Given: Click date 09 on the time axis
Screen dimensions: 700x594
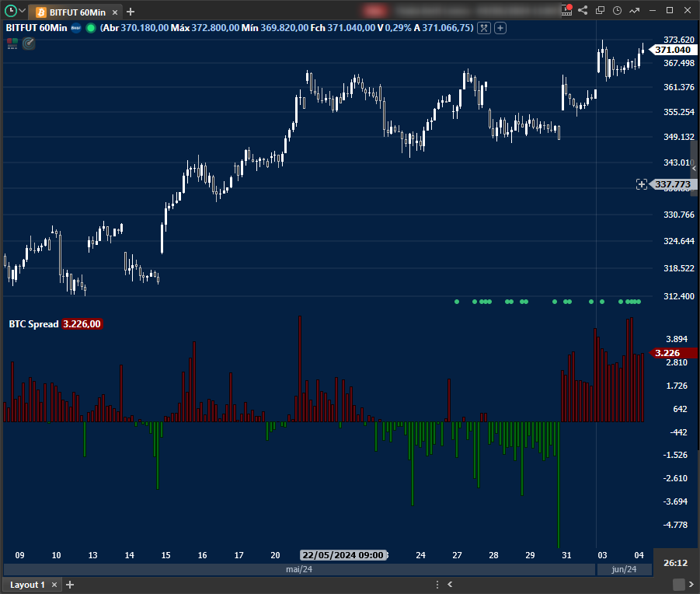Looking at the screenshot, I should [x=19, y=555].
